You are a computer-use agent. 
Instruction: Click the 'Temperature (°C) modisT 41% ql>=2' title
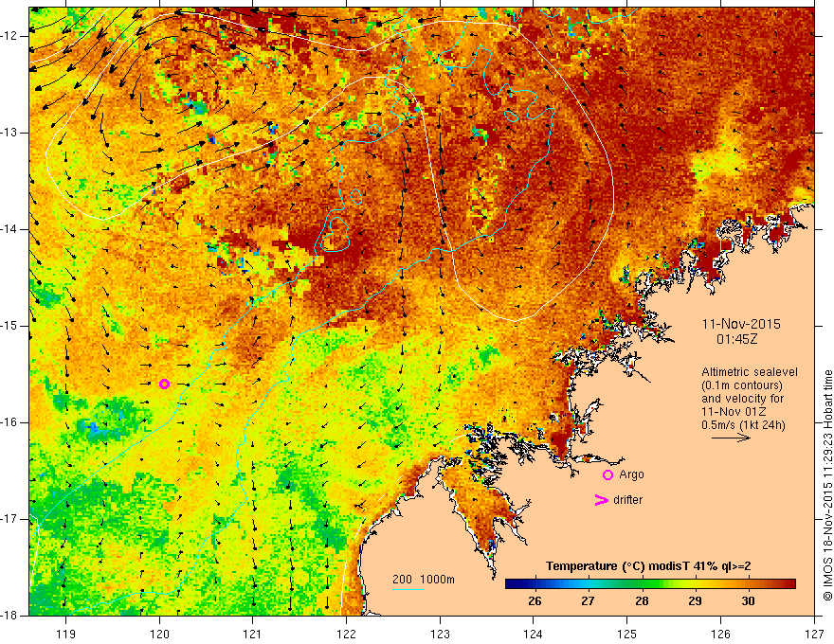click(x=648, y=566)
